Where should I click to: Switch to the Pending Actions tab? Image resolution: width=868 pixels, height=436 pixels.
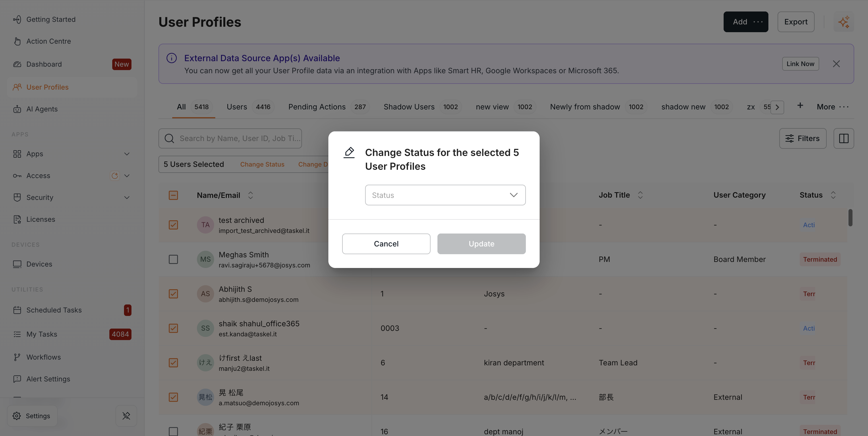click(329, 107)
